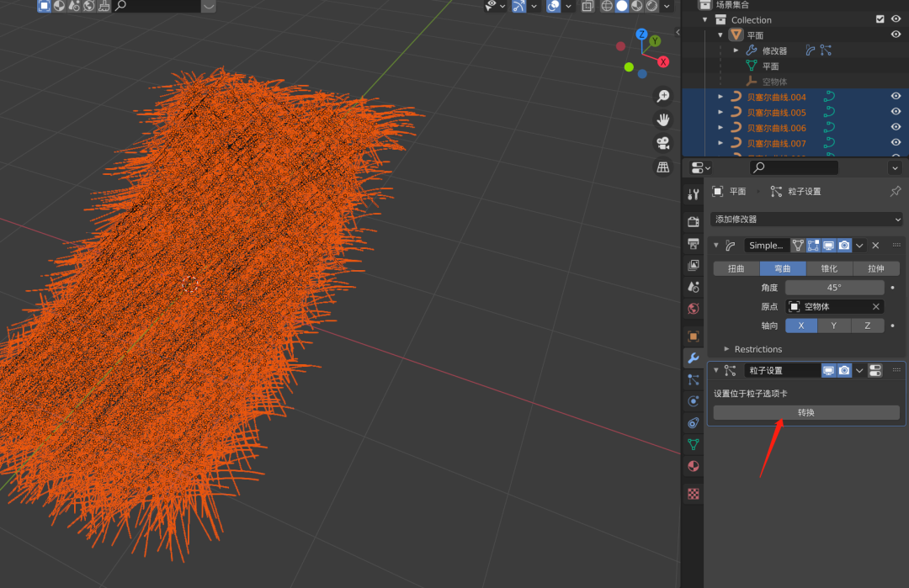Click the pan view hand gizmo

coord(662,119)
